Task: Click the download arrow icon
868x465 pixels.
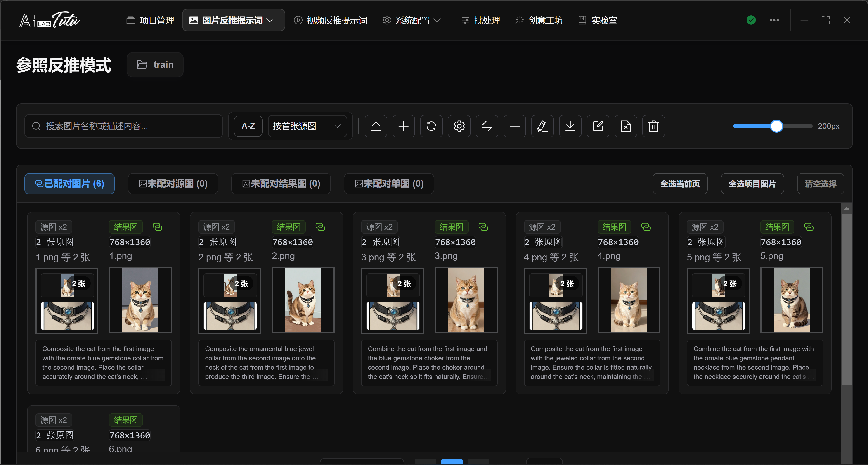Action: (x=570, y=126)
